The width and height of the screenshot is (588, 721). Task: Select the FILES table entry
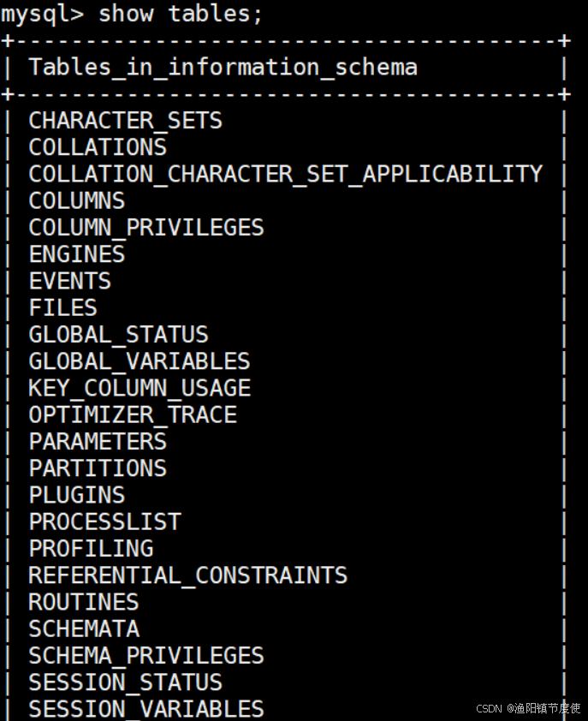pos(63,307)
